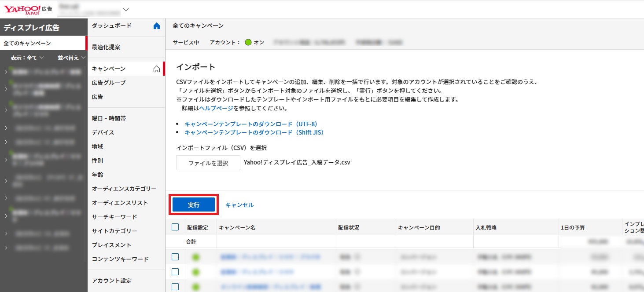
Task: Click the ファイルを選択 button
Action: point(208,163)
